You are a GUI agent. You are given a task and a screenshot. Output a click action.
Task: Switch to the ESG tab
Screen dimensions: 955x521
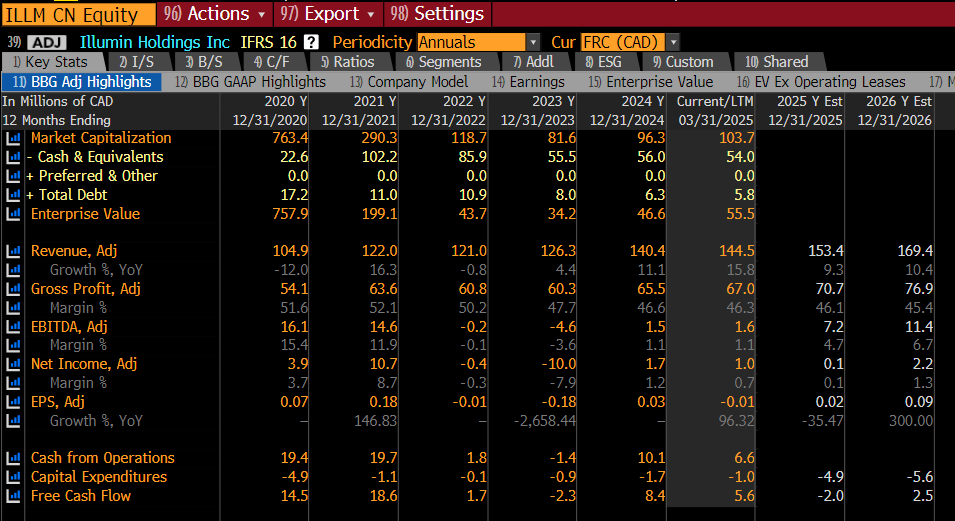604,62
